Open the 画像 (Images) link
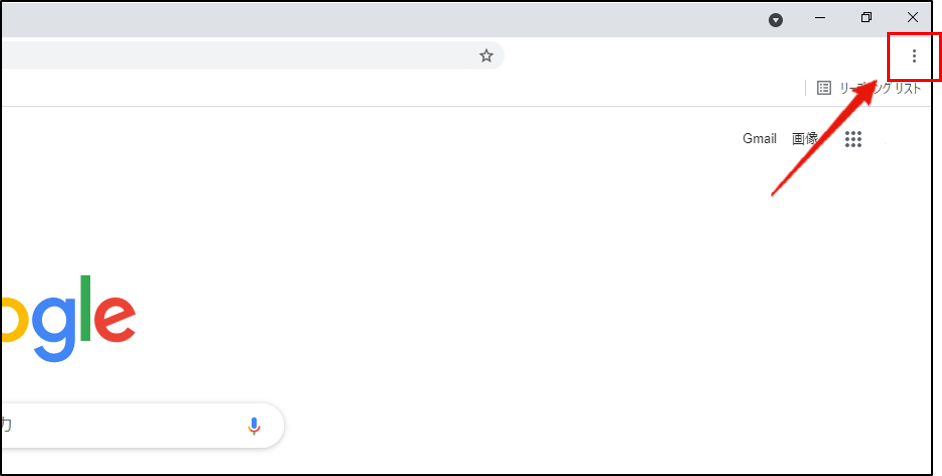The height and width of the screenshot is (476, 942). 805,139
